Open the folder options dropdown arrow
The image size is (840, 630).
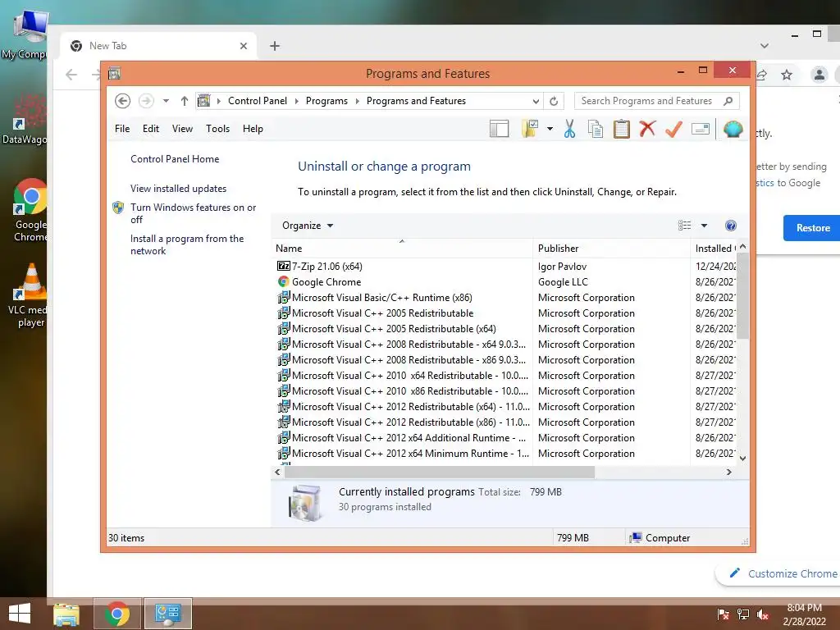(x=550, y=129)
